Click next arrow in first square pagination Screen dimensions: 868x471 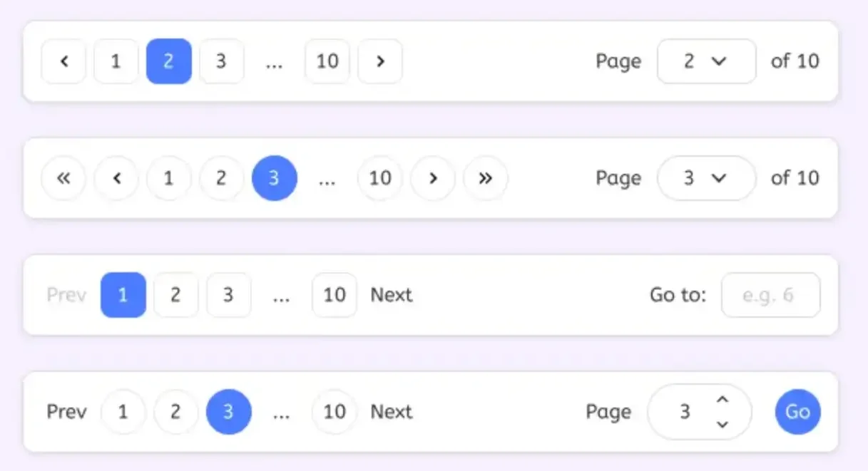click(380, 61)
